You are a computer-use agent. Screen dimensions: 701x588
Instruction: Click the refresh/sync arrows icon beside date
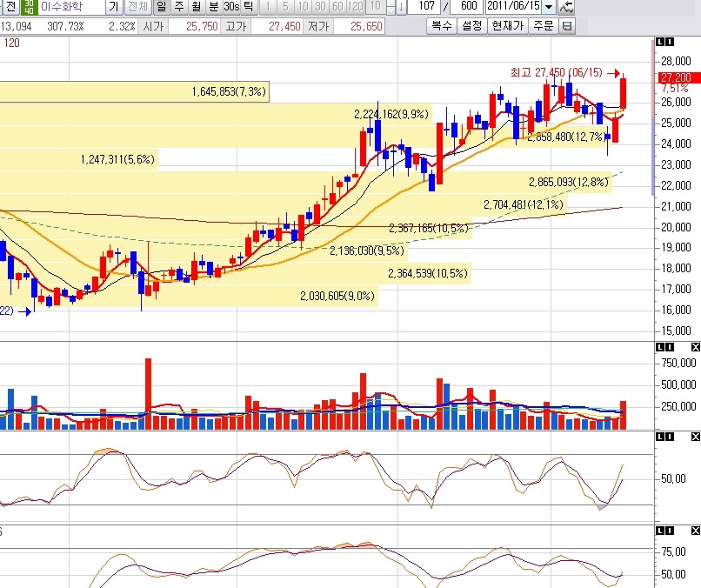pyautogui.click(x=566, y=7)
